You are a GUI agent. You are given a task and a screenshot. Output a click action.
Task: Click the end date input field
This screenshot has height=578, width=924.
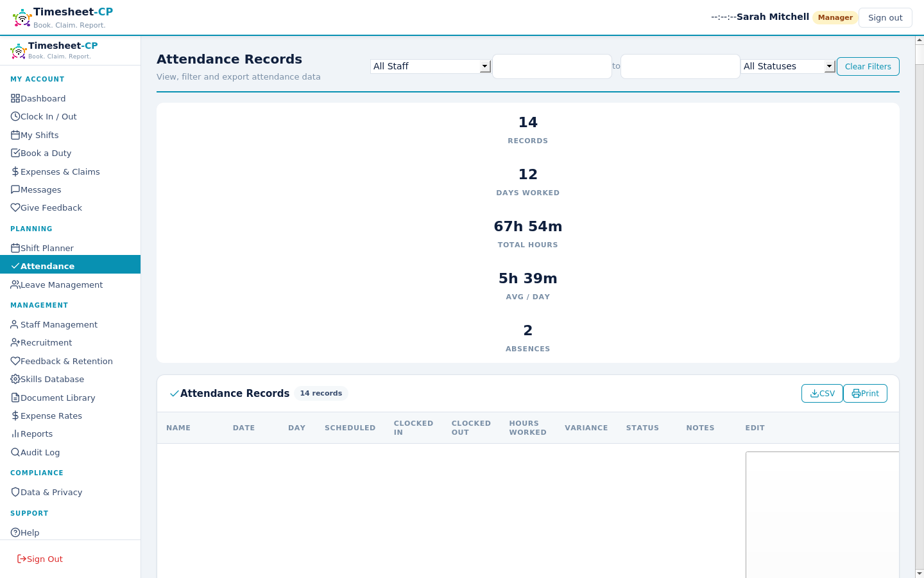[680, 66]
